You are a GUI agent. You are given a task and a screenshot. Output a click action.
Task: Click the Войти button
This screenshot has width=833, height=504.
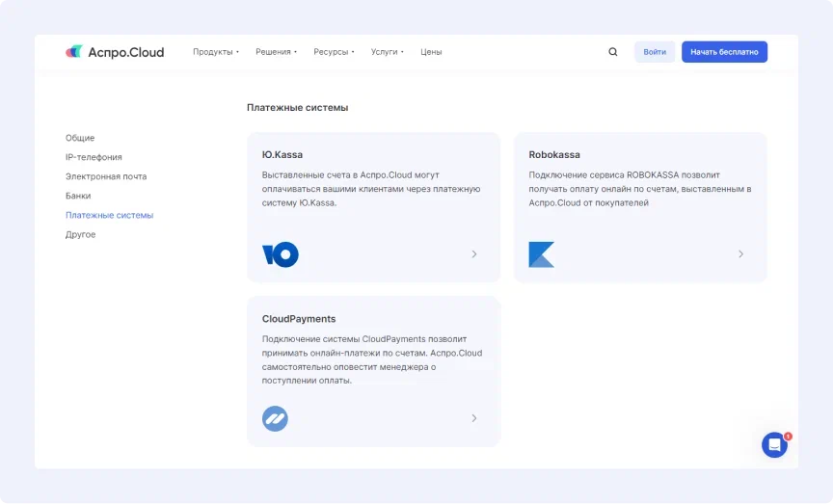655,52
